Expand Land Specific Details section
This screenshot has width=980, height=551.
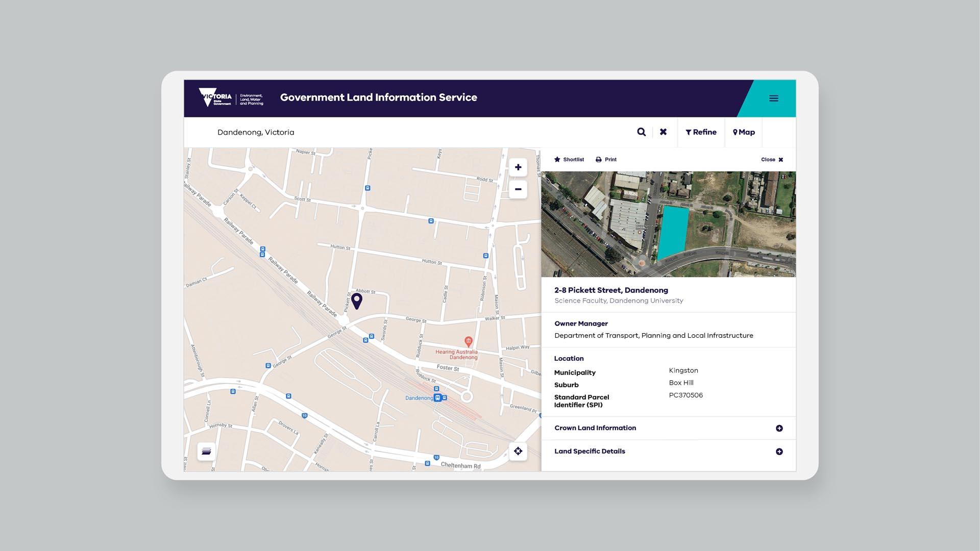click(x=779, y=452)
